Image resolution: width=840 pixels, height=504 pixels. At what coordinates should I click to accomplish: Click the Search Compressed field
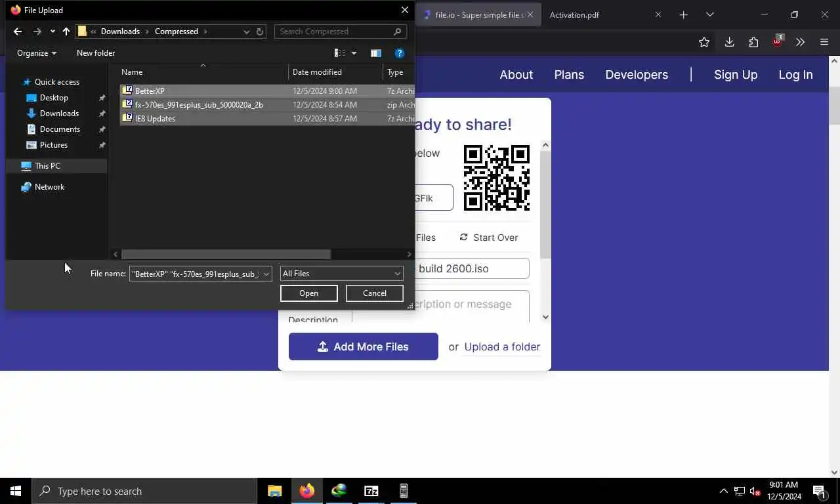[x=340, y=31]
